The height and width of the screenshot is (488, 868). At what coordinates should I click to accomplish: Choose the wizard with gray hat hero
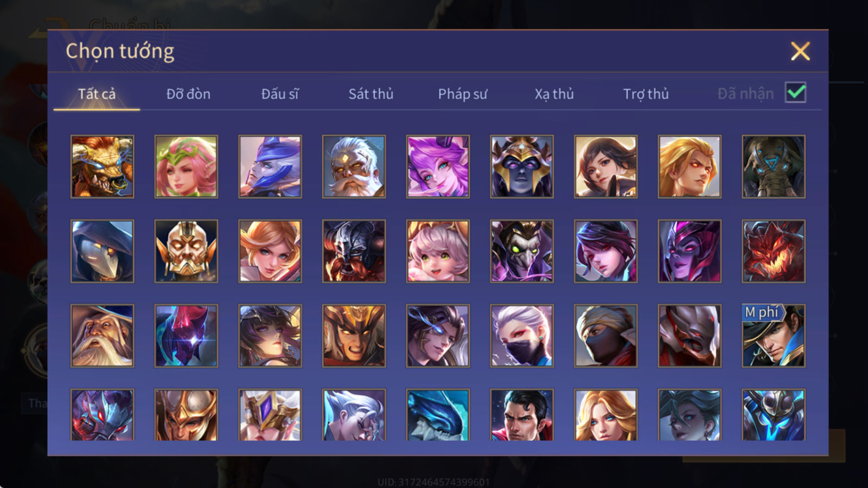pyautogui.click(x=102, y=336)
